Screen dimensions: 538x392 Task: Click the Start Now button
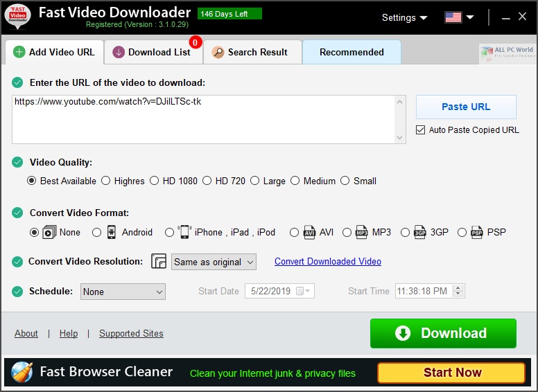[x=451, y=373]
